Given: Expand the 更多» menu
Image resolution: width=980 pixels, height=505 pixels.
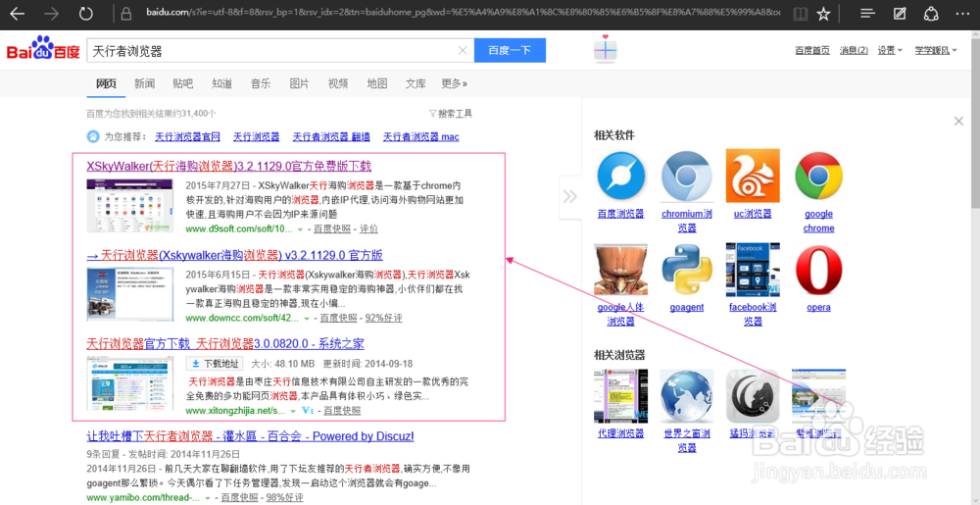Looking at the screenshot, I should [x=455, y=83].
